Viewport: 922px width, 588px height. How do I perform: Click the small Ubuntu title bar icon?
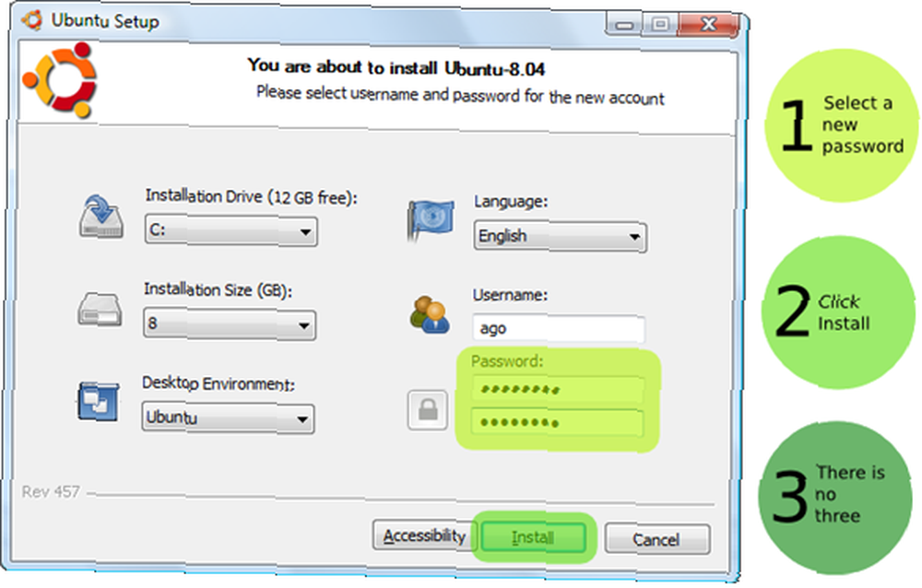click(32, 19)
